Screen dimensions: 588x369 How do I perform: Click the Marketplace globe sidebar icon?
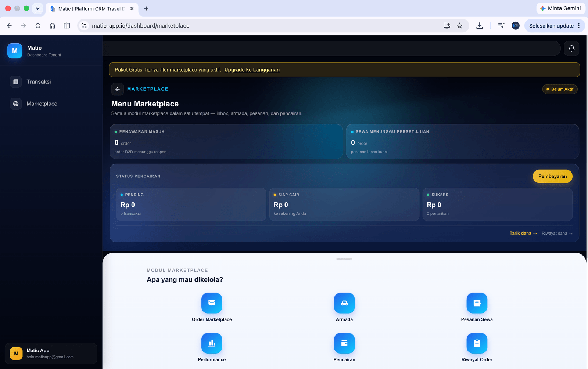click(x=16, y=104)
